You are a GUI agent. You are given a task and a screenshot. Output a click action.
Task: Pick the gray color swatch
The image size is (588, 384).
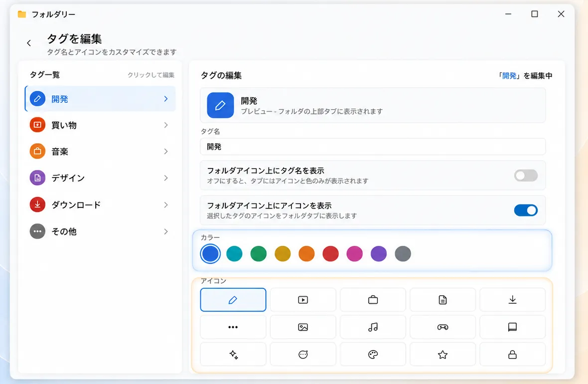coord(403,254)
